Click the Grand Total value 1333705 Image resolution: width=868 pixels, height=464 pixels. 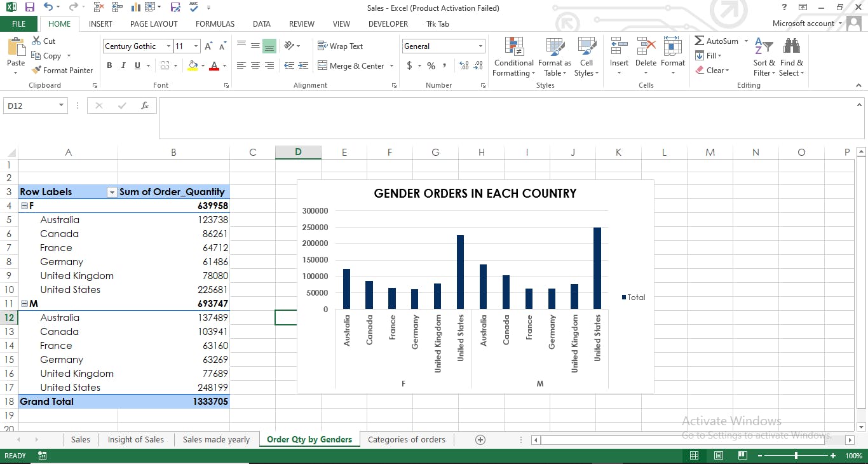pos(210,402)
